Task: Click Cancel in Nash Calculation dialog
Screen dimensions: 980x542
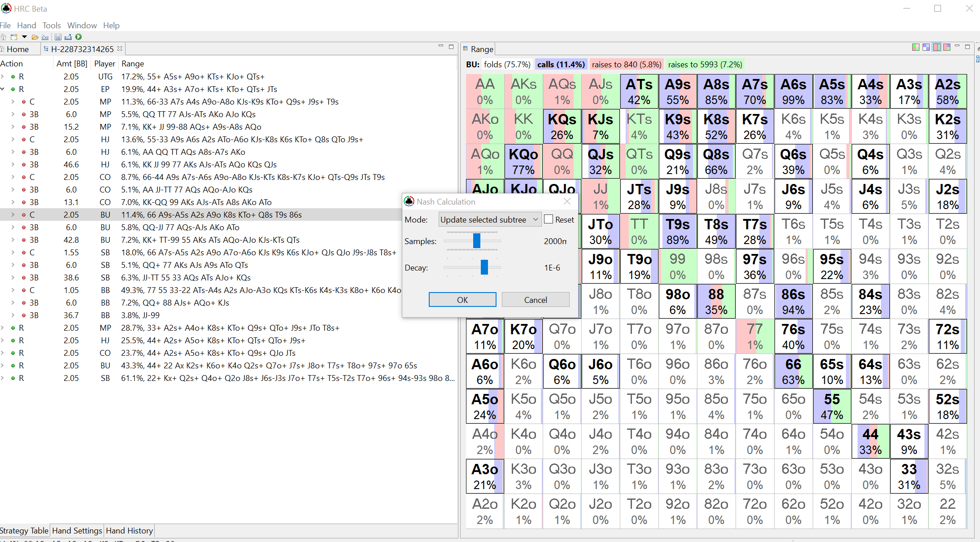Action: pos(535,300)
